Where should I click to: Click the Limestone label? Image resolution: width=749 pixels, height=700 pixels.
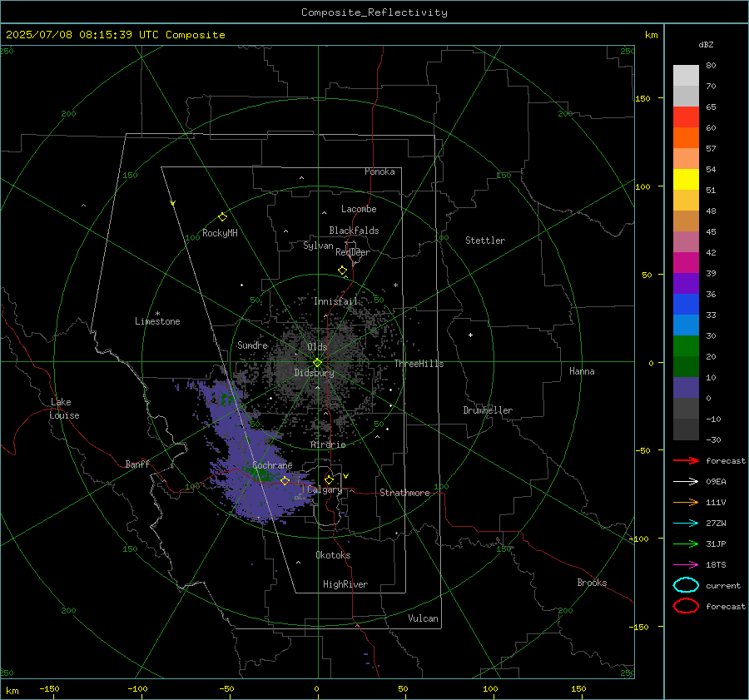(x=157, y=321)
